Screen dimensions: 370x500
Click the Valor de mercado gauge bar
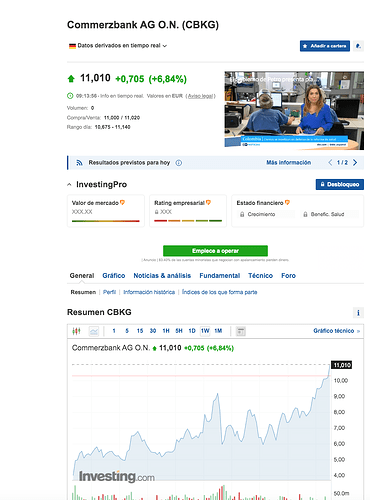106,221
